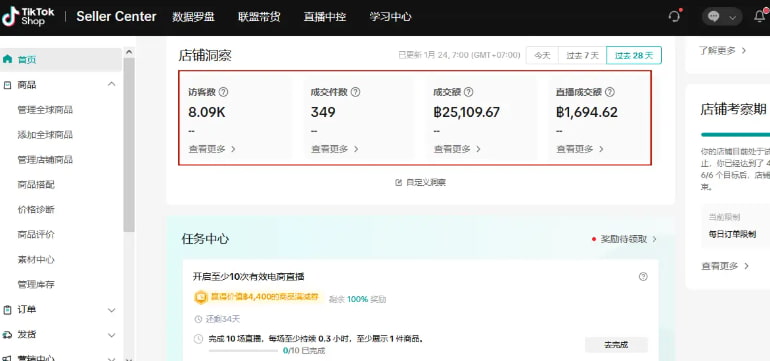Open 管理库存 in the sidebar

tap(36, 284)
